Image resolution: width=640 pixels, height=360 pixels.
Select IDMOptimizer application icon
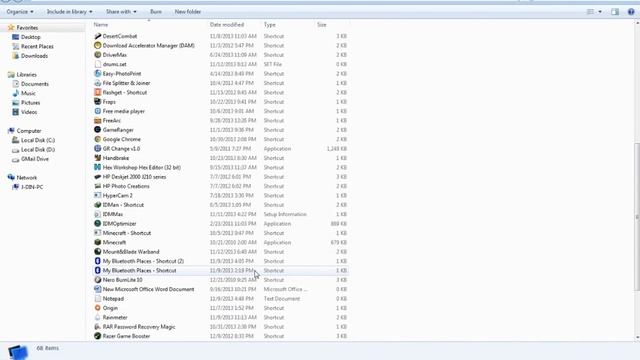click(98, 224)
